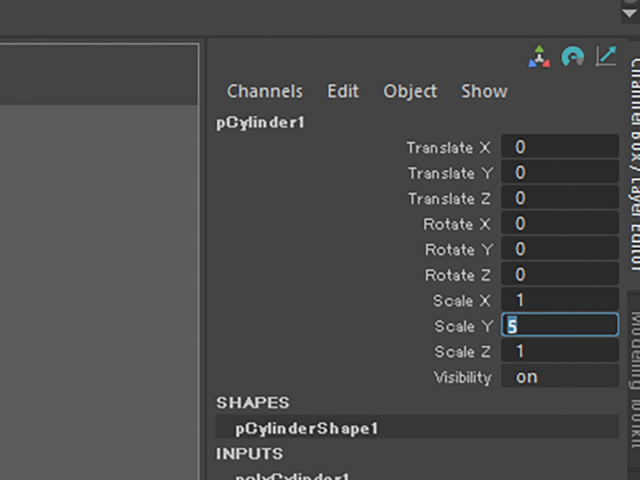This screenshot has height=480, width=640.
Task: Click the scroll down arrow at top right
Action: pos(629,14)
